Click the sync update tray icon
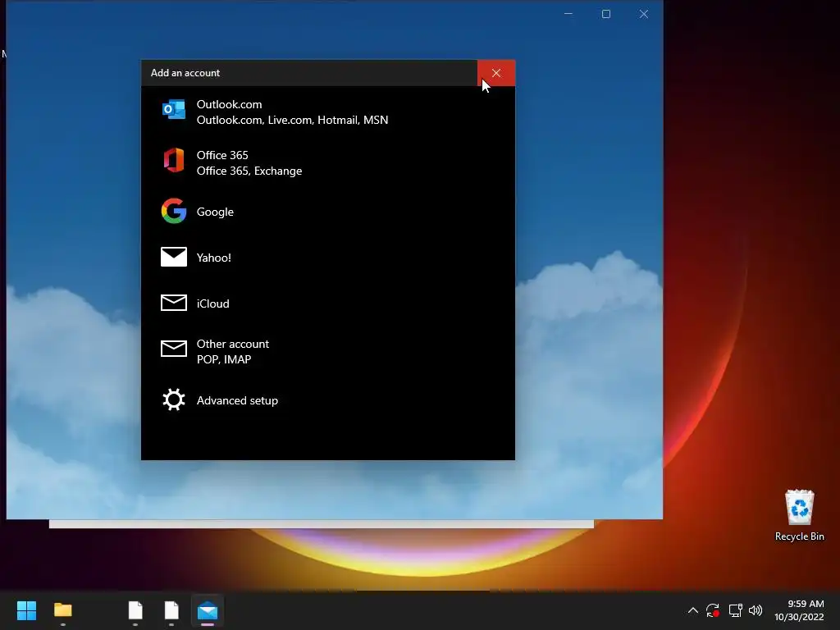This screenshot has height=630, width=840. point(713,610)
